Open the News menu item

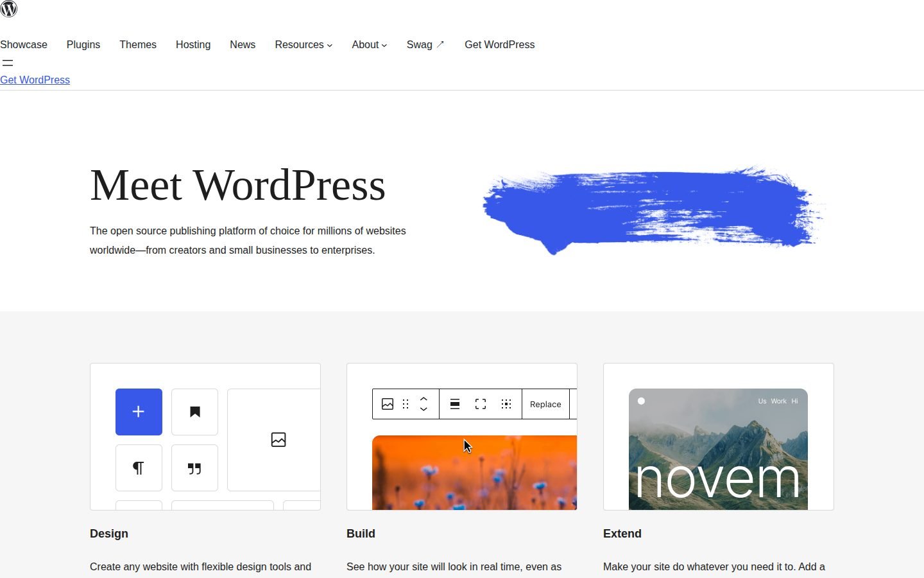(243, 44)
